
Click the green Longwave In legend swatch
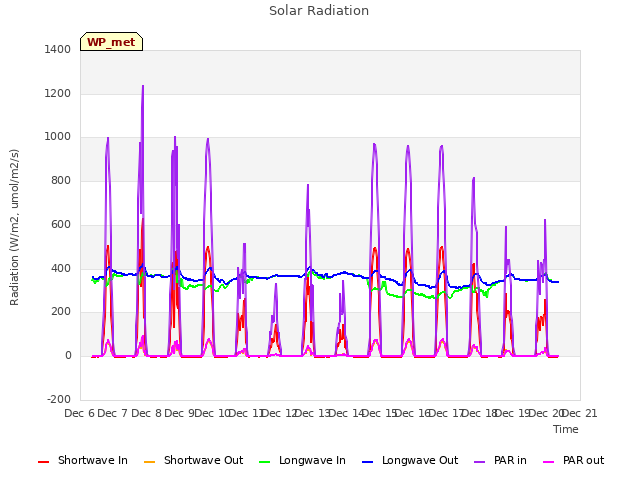(264, 462)
